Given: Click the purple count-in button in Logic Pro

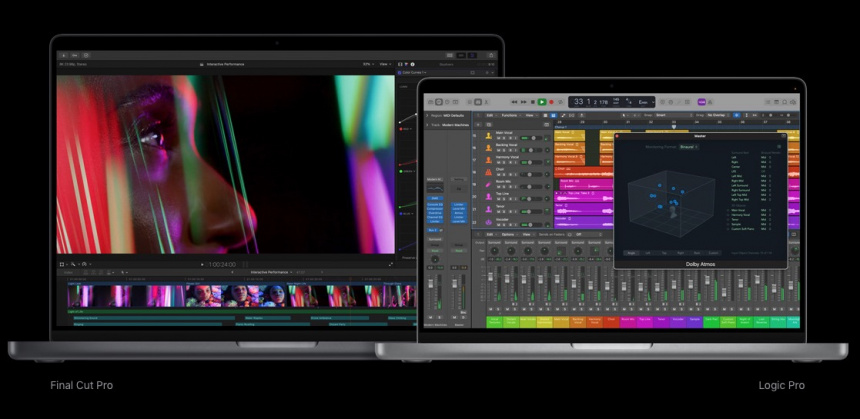Looking at the screenshot, I should (x=701, y=102).
